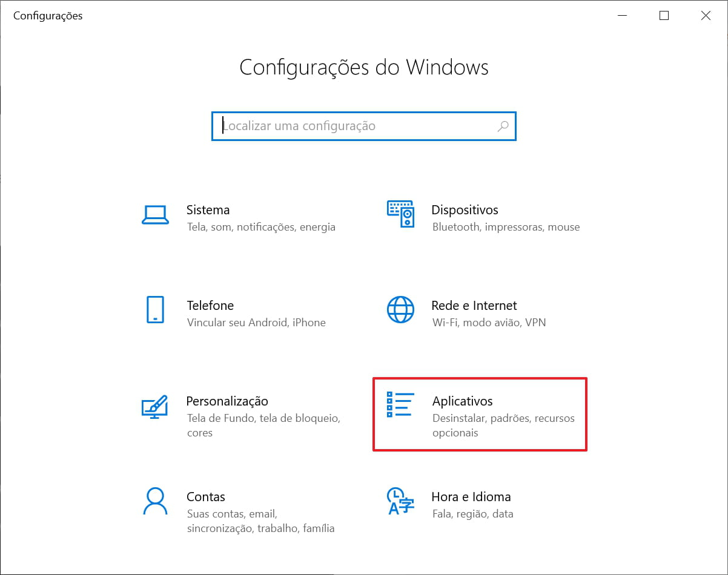This screenshot has height=575, width=728.
Task: Click the Hora e Idioma label
Action: point(471,497)
